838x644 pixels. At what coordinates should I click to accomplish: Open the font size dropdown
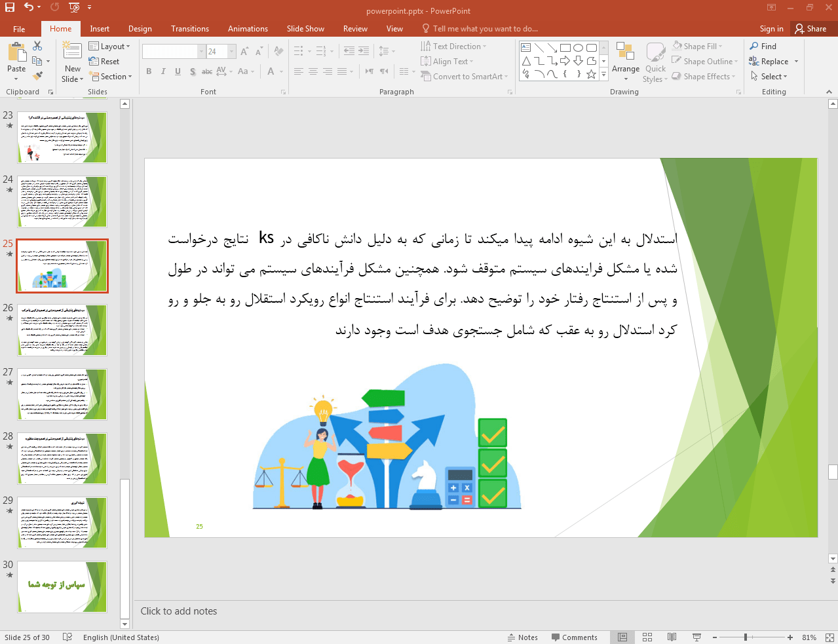[x=231, y=51]
